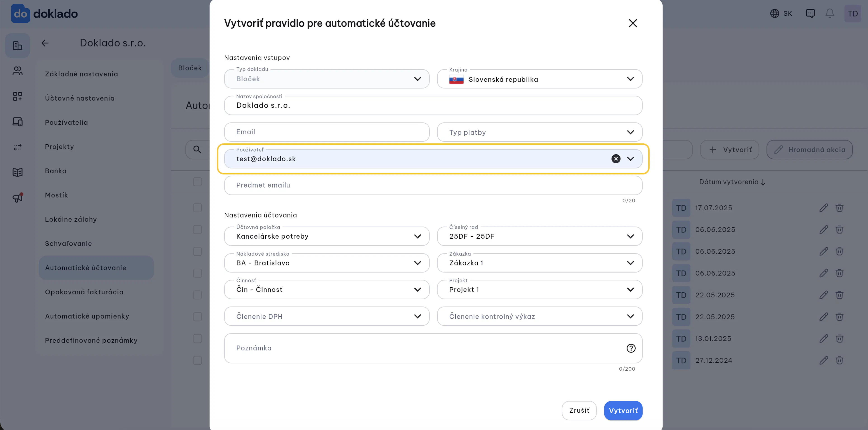Expand the Krajina country dropdown
The image size is (868, 430).
click(540, 79)
